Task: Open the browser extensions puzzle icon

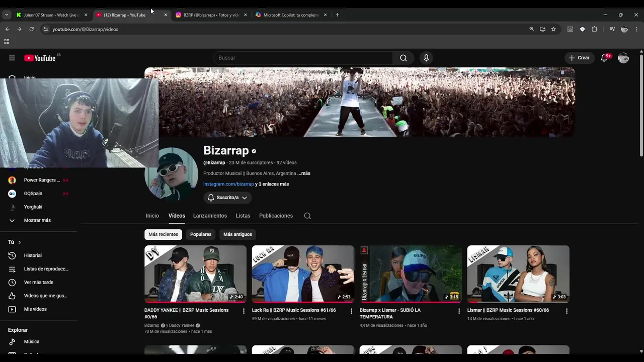Action: pos(594,29)
